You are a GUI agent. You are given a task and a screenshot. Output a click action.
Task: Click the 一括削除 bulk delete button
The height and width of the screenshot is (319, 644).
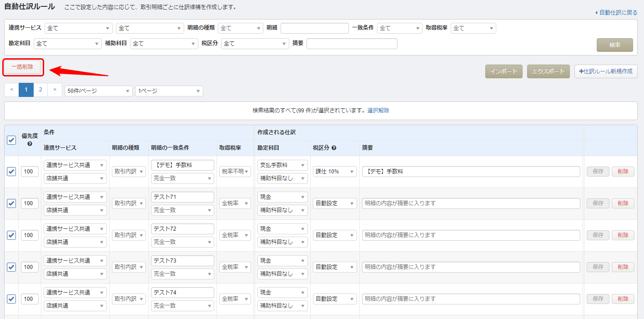(x=22, y=67)
